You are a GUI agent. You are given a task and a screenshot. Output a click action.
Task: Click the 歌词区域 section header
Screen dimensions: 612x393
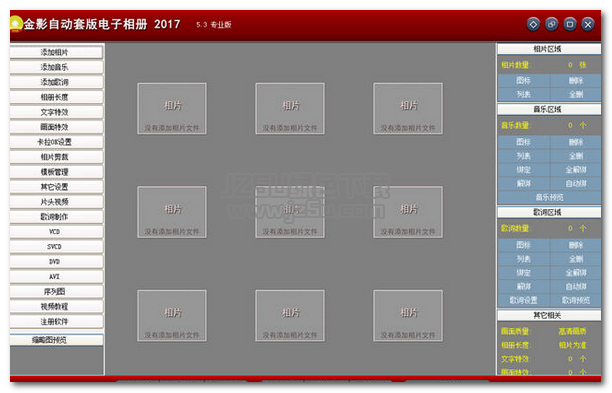549,212
